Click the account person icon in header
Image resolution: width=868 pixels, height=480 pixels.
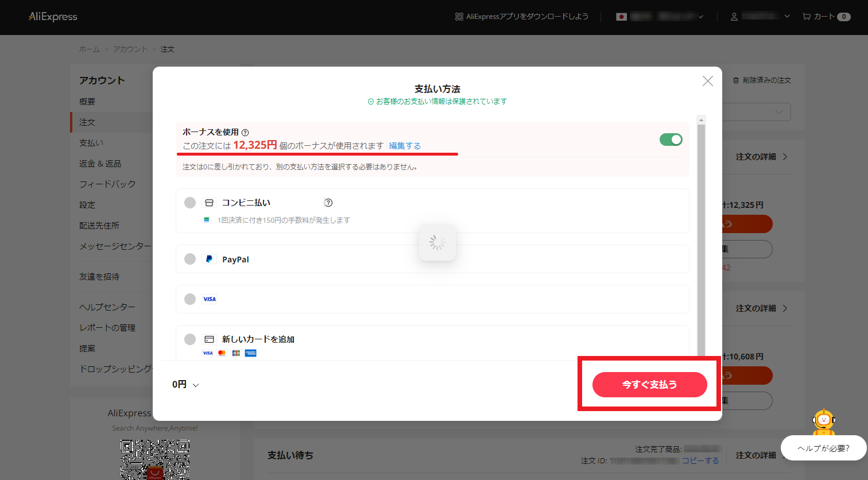(734, 17)
